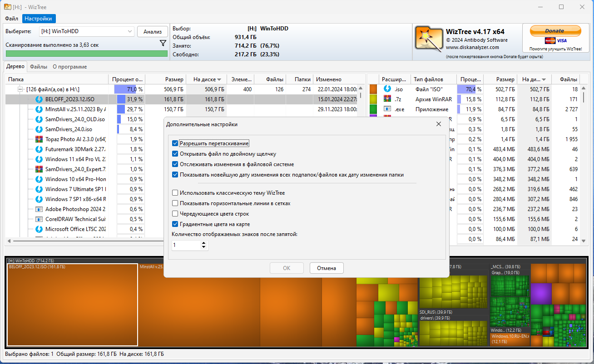594x364 pixels.
Task: Decrease decimal places with spinner down arrow
Action: click(203, 248)
